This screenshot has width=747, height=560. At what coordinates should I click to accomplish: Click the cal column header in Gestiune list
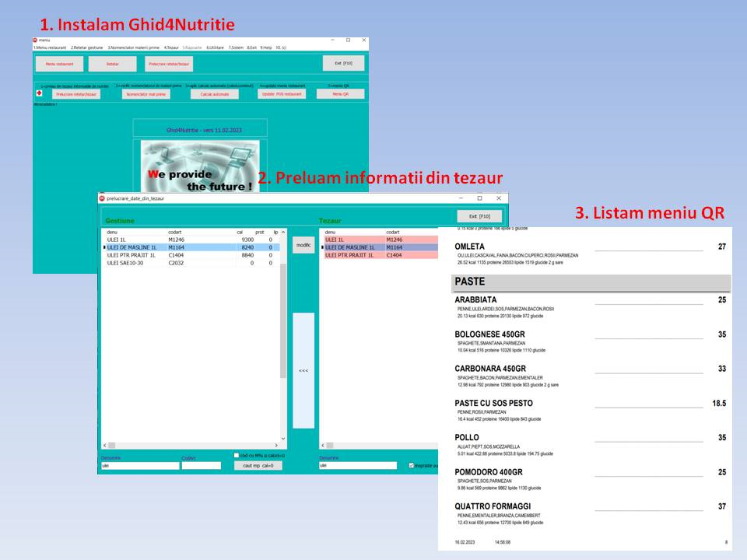point(240,233)
